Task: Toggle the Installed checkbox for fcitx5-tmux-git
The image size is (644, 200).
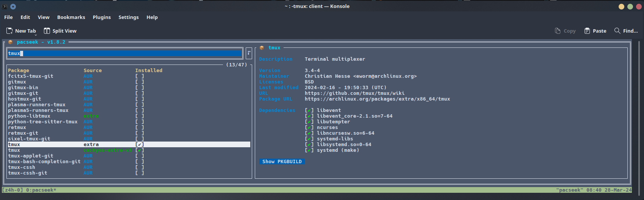Action: tap(140, 76)
